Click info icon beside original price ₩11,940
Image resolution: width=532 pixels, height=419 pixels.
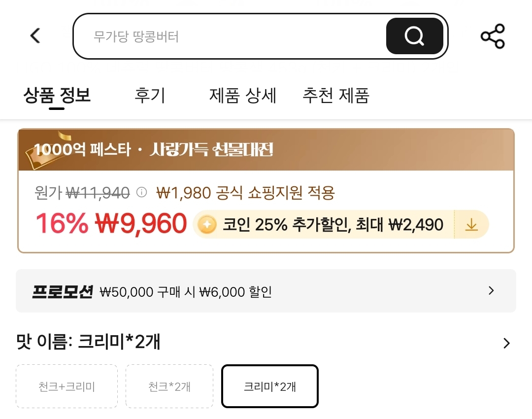(x=141, y=192)
